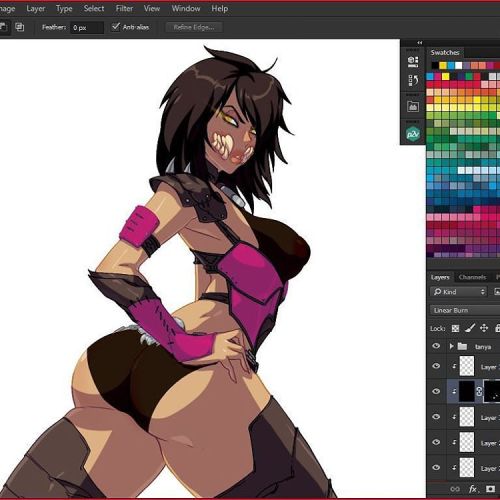Switch to the Channels tab
Image resolution: width=500 pixels, height=500 pixels.
[472, 277]
